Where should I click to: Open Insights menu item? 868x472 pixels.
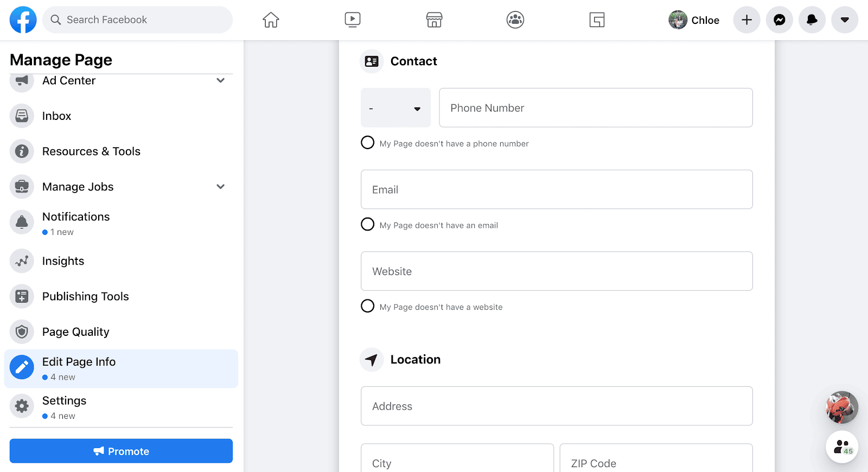[121, 261]
